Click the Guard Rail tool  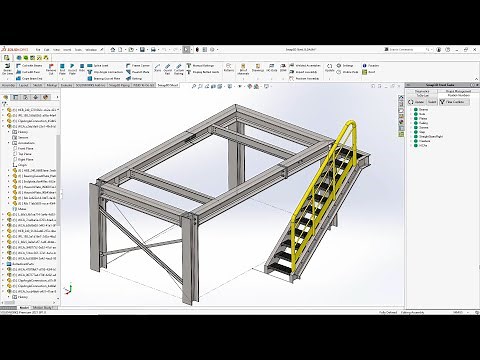click(x=168, y=69)
